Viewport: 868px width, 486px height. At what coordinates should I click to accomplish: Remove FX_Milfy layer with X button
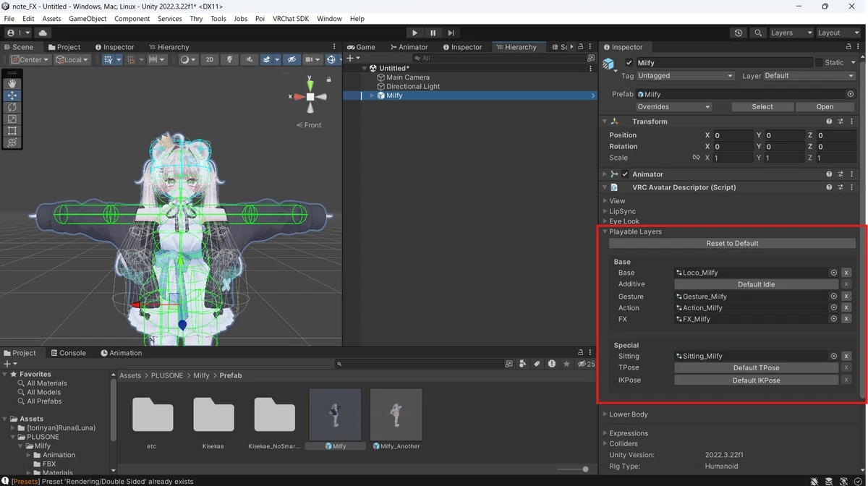[x=846, y=319]
